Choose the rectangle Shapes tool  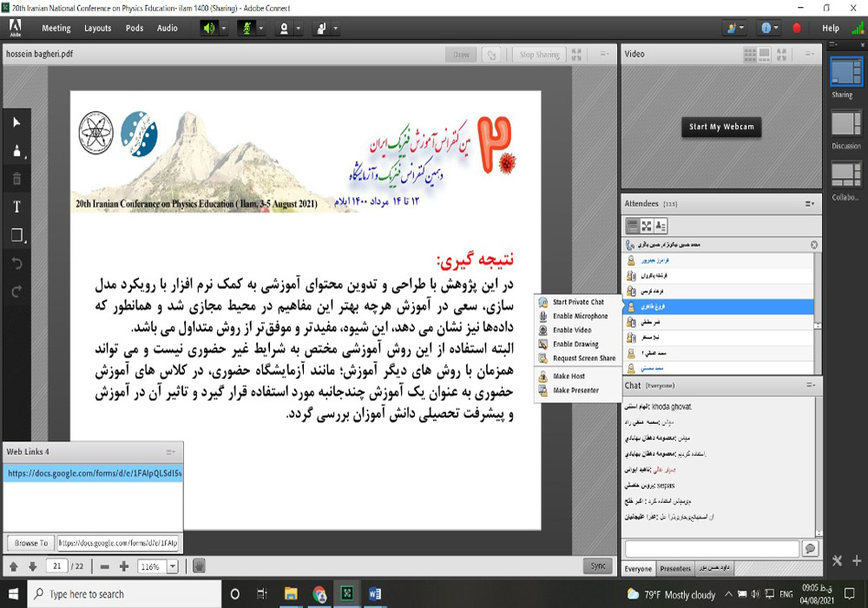coord(16,235)
